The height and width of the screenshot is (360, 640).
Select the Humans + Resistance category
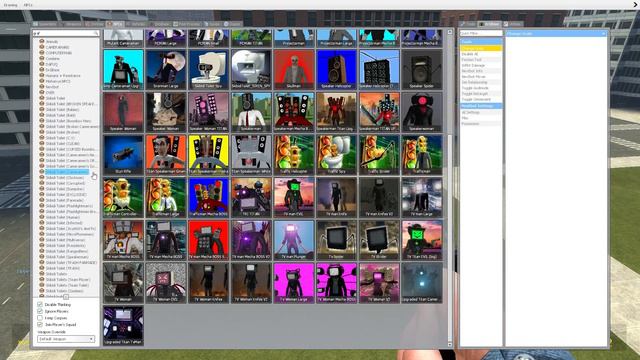(x=63, y=76)
